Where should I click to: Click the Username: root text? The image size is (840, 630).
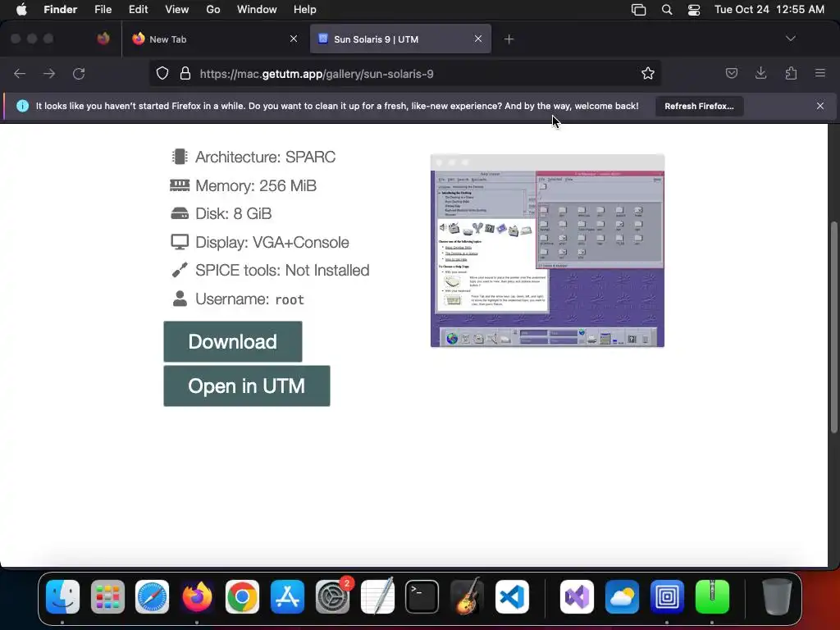point(249,299)
